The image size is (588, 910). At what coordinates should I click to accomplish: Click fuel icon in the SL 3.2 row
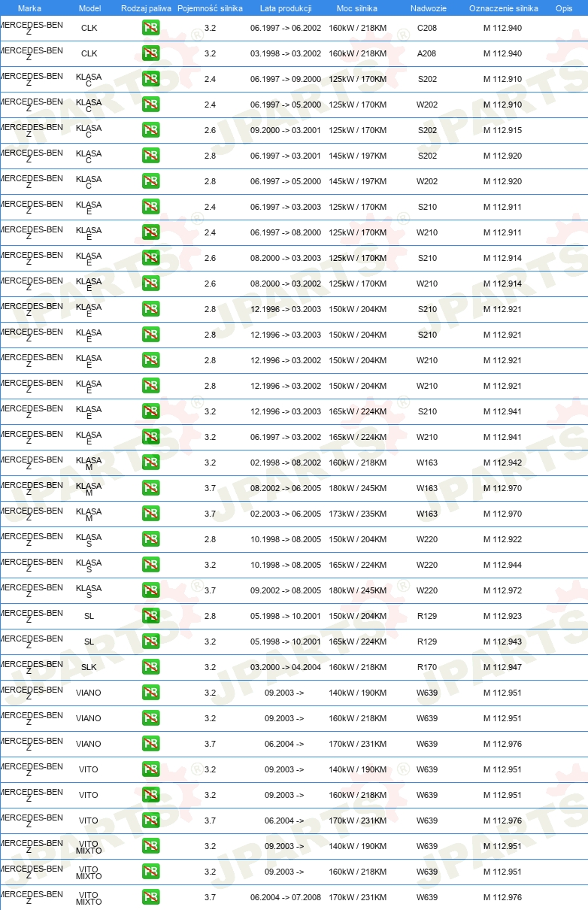pos(150,642)
